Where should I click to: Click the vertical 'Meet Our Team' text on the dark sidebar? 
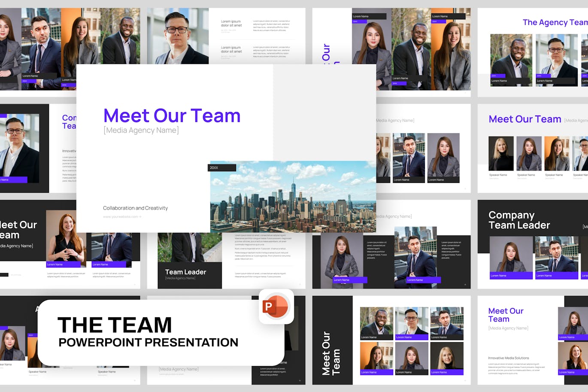331,353
